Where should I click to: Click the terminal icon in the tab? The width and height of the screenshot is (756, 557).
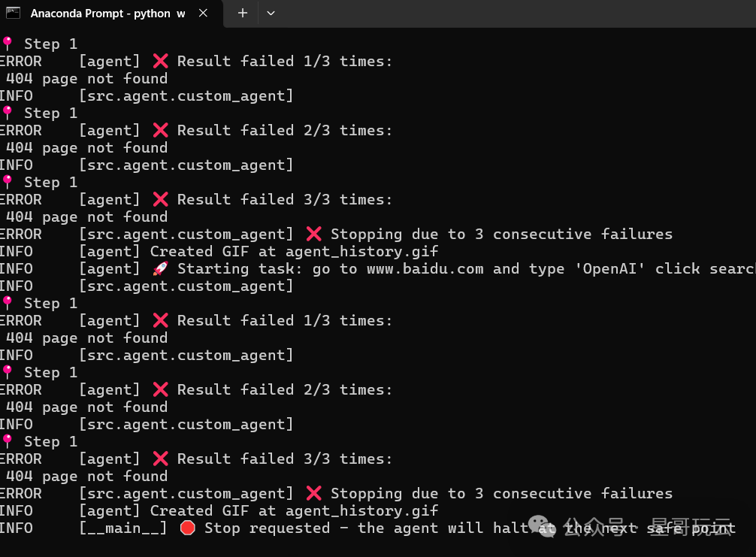[13, 13]
